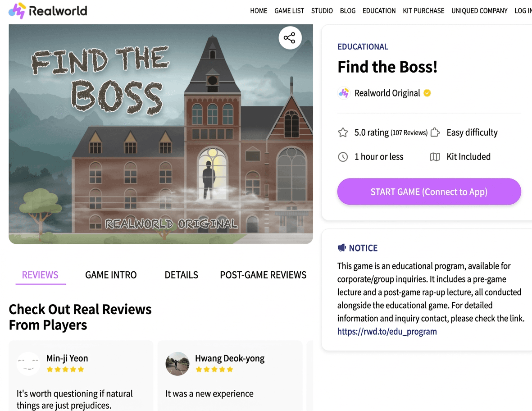532x411 pixels.
Task: Open KIT PURCHASE navigation item
Action: pyautogui.click(x=423, y=11)
